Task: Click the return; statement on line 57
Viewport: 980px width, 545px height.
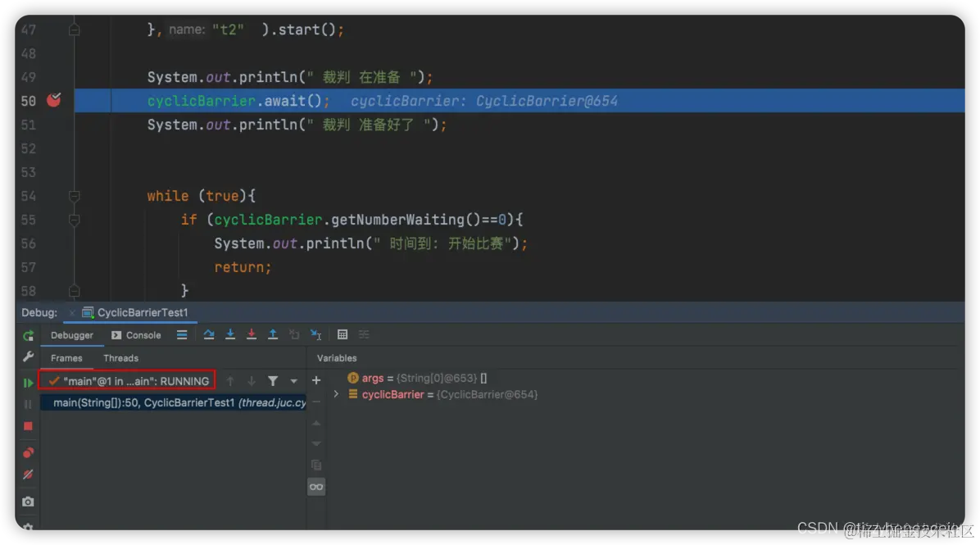Action: tap(243, 267)
